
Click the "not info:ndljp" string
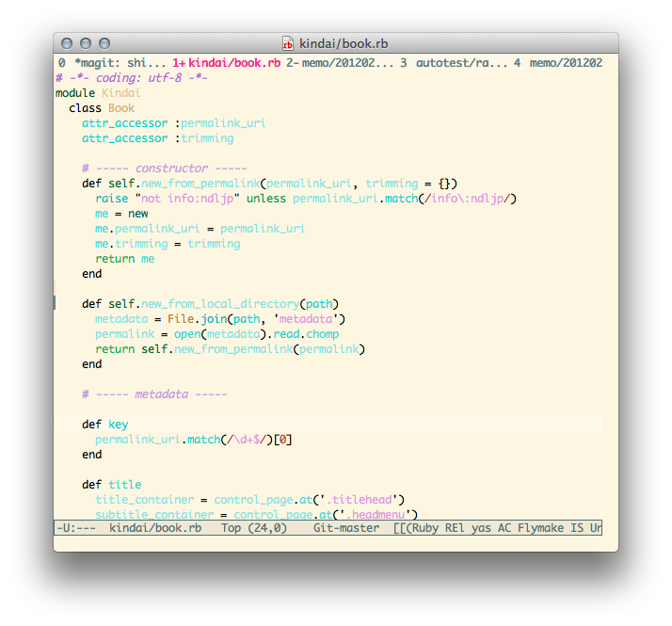187,199
